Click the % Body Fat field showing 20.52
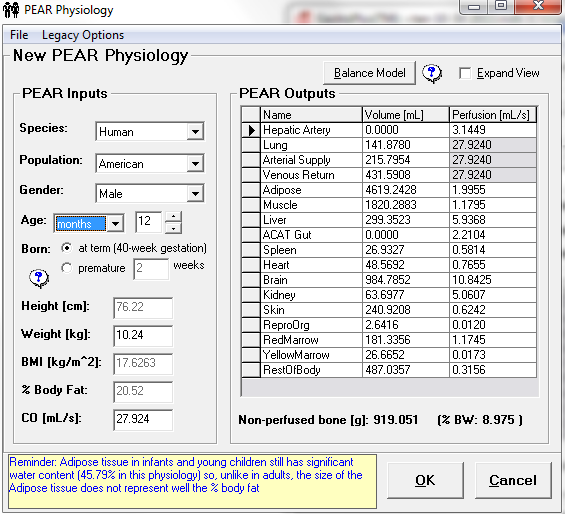This screenshot has width=565, height=514. point(143,391)
